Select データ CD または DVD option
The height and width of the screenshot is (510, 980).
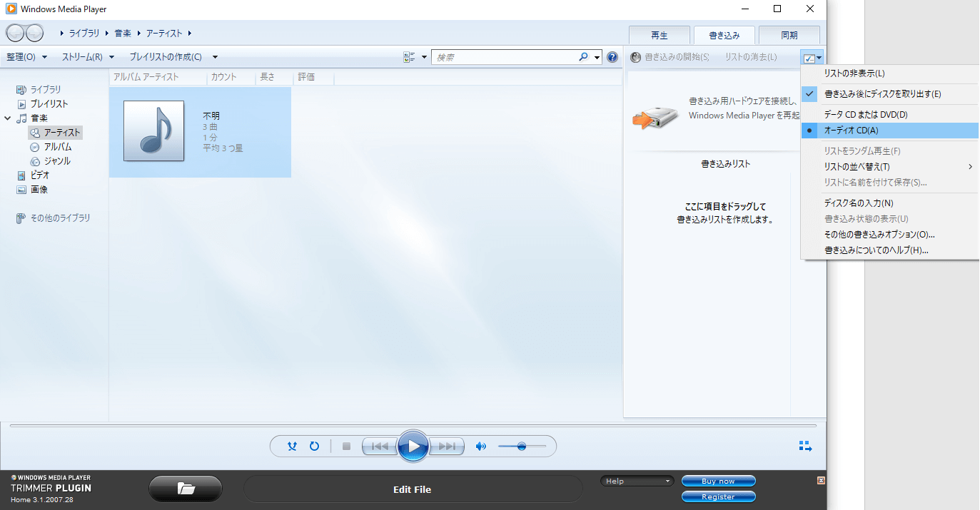click(x=890, y=115)
